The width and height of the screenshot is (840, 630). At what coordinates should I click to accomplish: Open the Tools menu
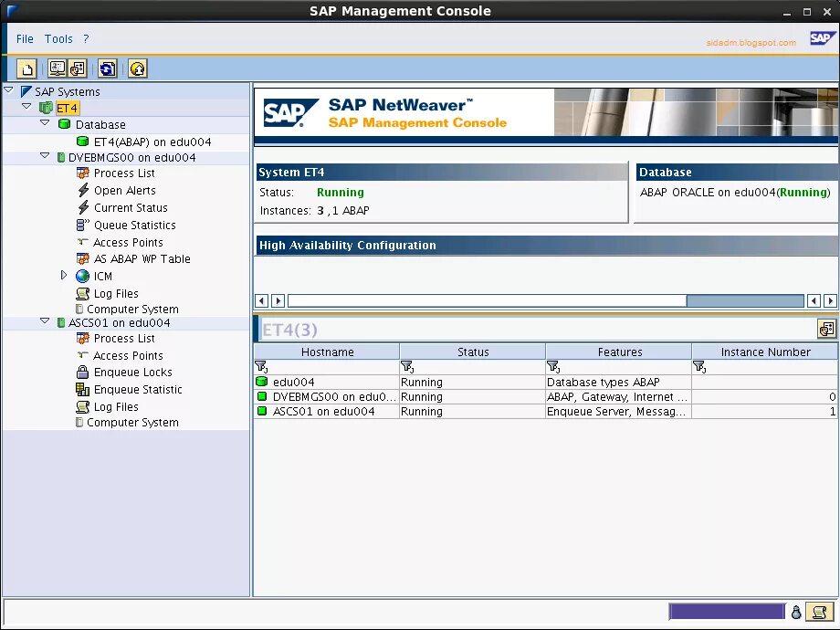click(x=58, y=39)
